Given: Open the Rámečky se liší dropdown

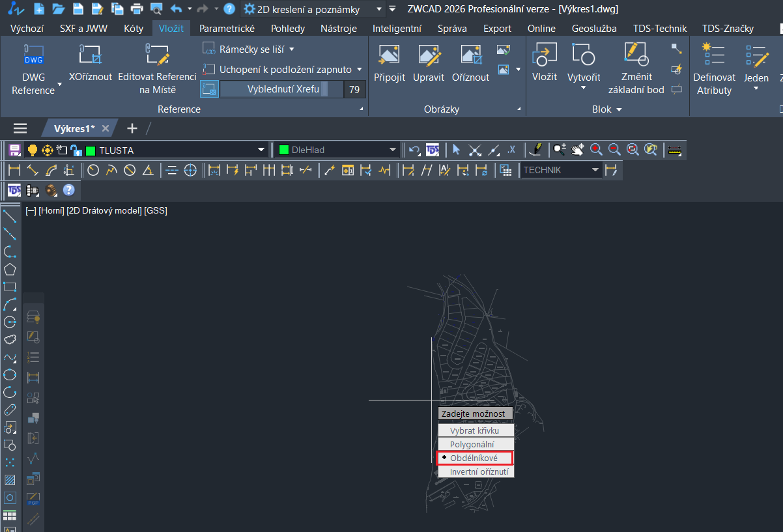Looking at the screenshot, I should [291, 49].
